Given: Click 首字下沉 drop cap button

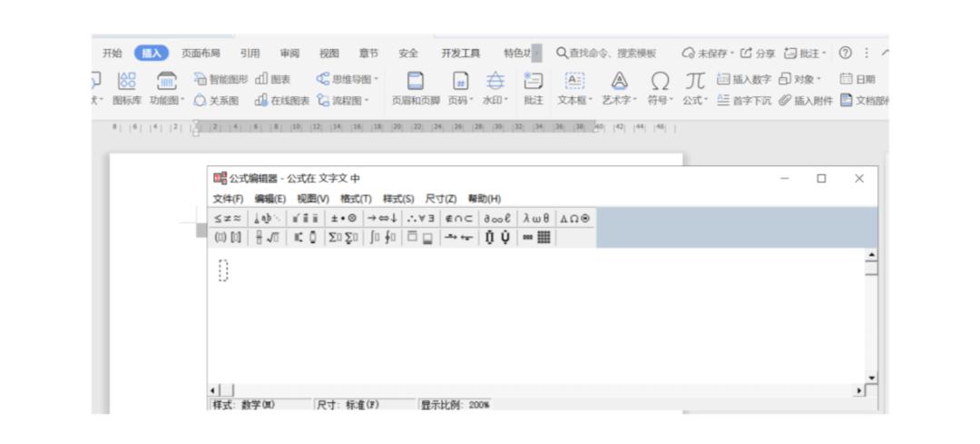Looking at the screenshot, I should [744, 100].
